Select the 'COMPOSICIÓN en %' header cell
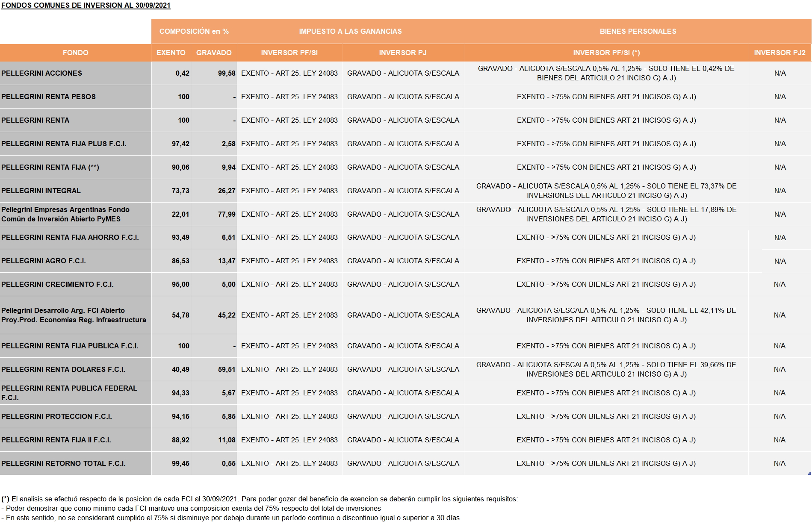812x524 pixels. coord(194,31)
